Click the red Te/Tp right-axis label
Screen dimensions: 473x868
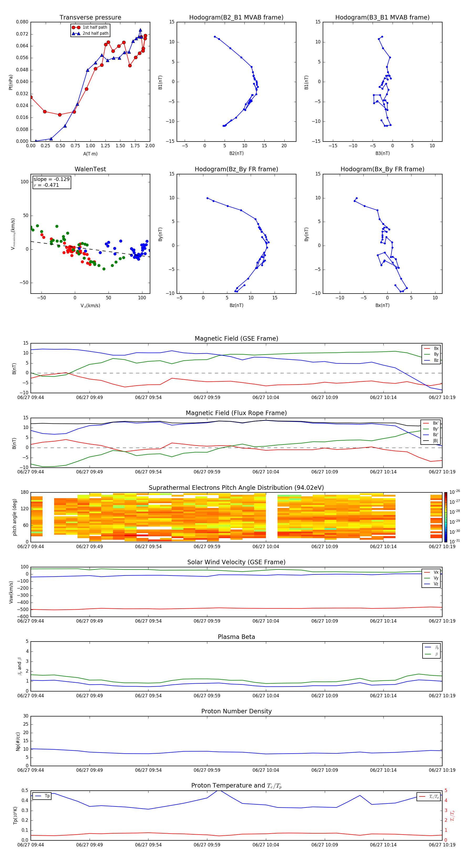coord(453,815)
